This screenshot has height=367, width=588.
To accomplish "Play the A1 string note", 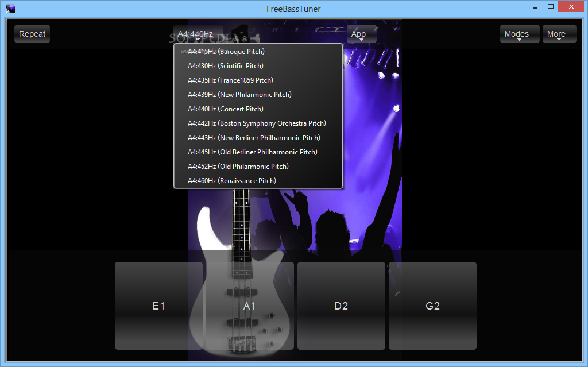I will tap(250, 306).
